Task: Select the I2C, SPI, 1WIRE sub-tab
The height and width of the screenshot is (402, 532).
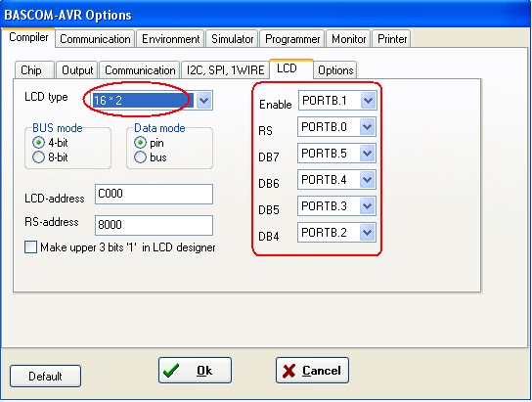Action: pos(225,69)
